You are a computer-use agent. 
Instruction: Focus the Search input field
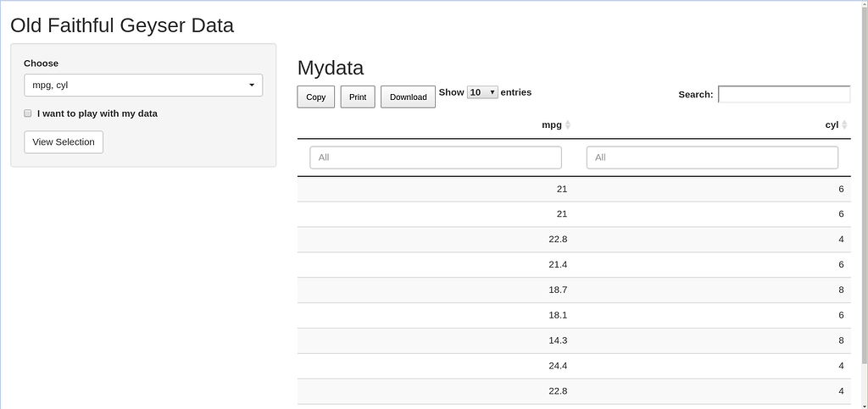(x=784, y=95)
